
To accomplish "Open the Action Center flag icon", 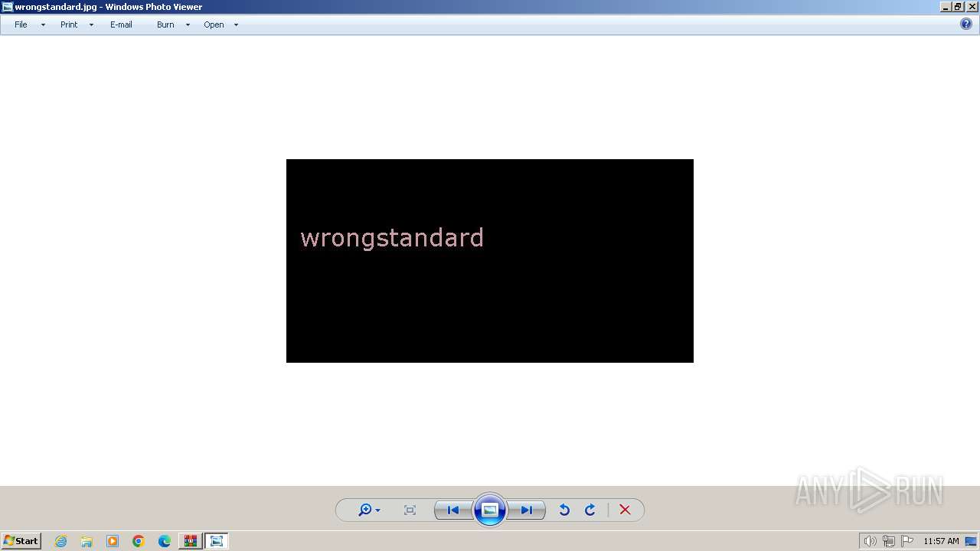I will coord(907,541).
